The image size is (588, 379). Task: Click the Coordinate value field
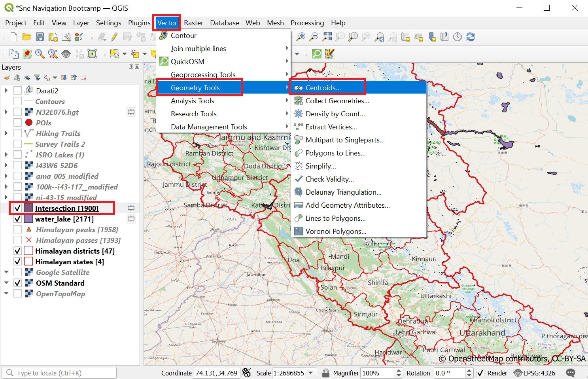(217, 373)
